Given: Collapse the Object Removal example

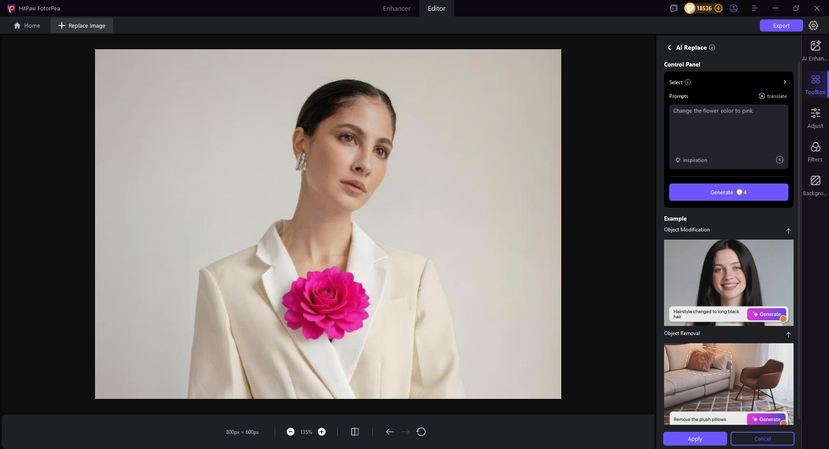Looking at the screenshot, I should click(x=788, y=335).
